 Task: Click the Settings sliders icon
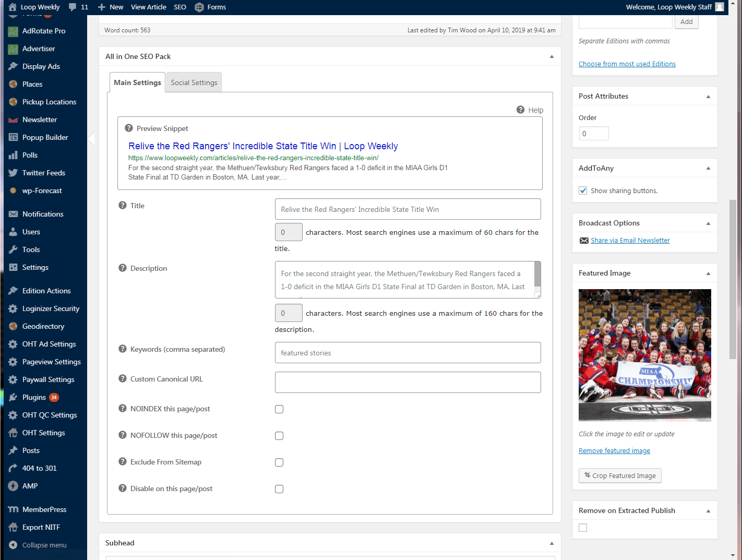13,267
